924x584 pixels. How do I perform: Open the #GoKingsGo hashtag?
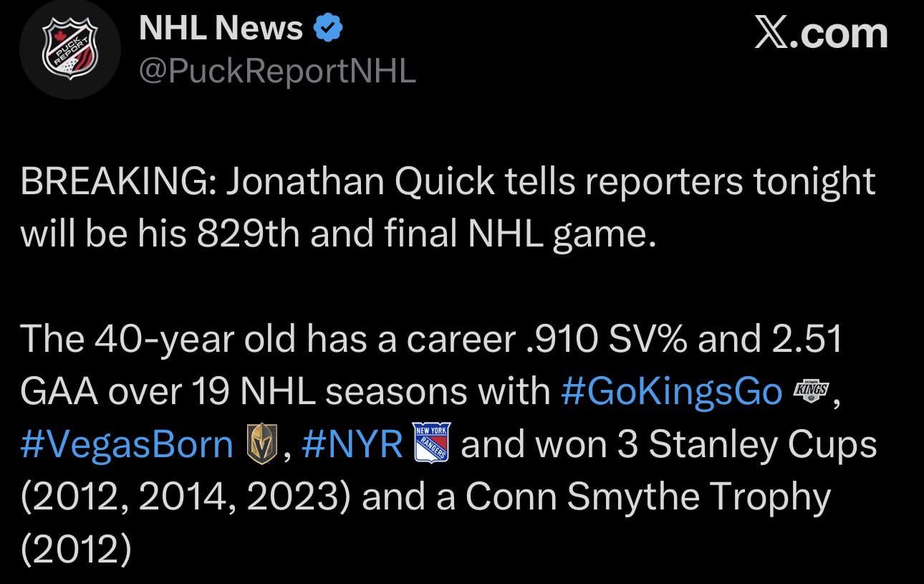pyautogui.click(x=672, y=392)
